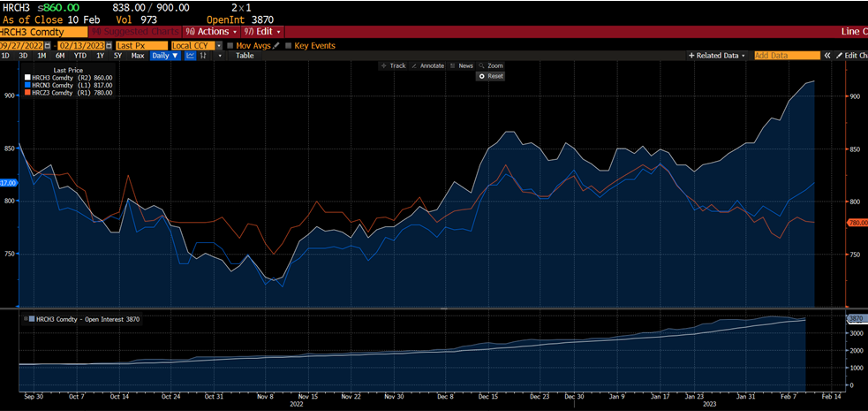Click the Add Data input field
The width and height of the screenshot is (868, 411).
pos(786,56)
